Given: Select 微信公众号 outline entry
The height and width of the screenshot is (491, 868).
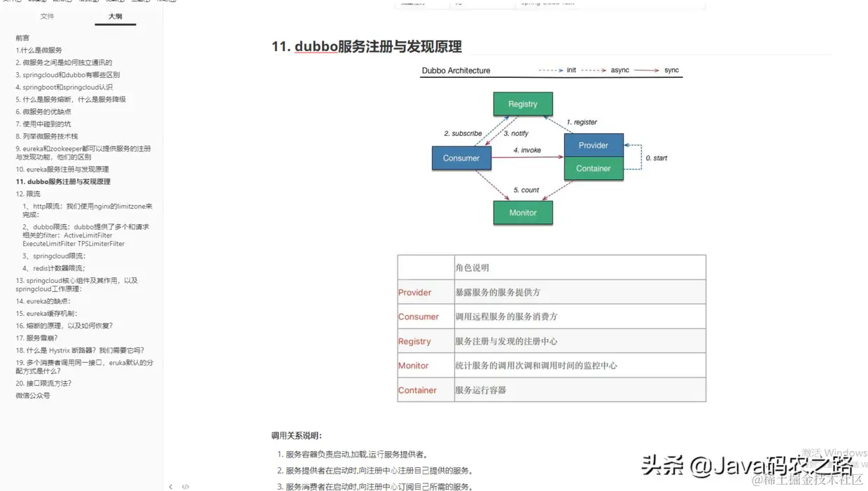Looking at the screenshot, I should tap(33, 395).
